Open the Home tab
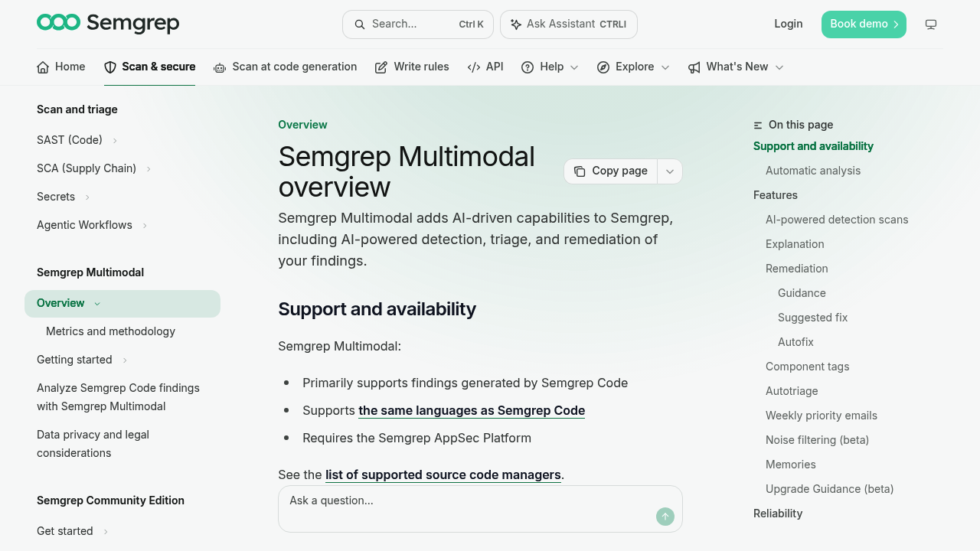The image size is (980, 551). (61, 67)
